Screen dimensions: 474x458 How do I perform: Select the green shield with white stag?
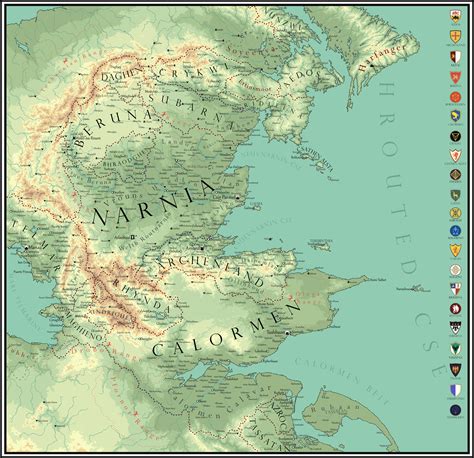455,195
